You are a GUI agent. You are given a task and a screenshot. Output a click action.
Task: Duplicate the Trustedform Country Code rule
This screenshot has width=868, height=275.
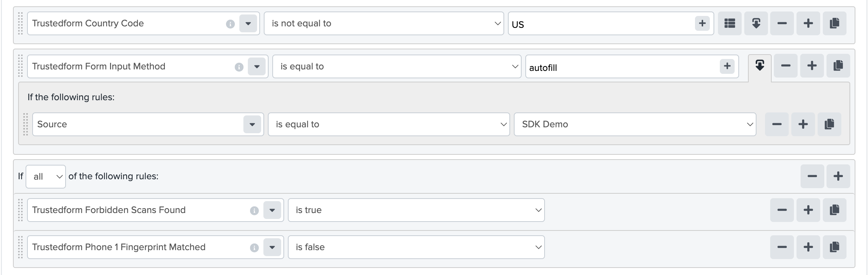834,23
